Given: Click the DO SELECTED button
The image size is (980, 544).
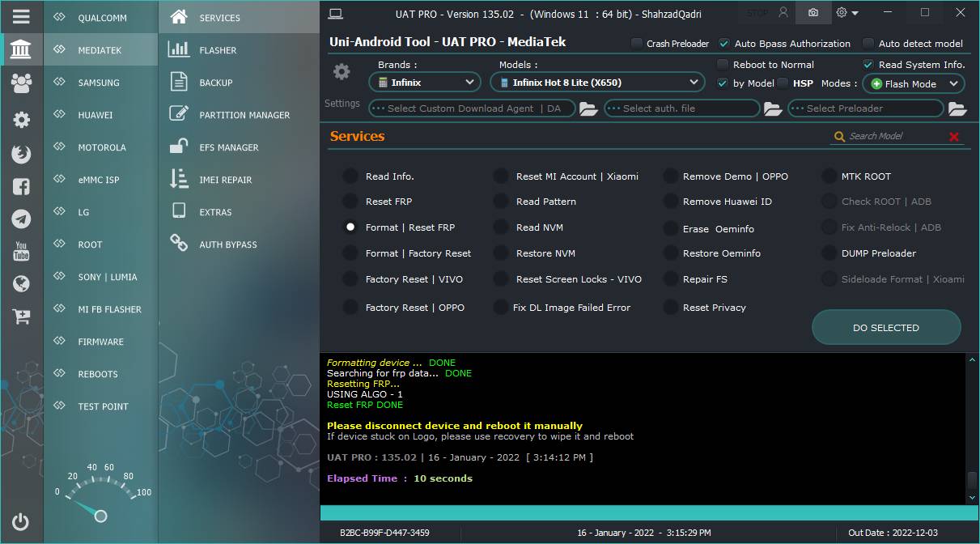Looking at the screenshot, I should point(886,328).
